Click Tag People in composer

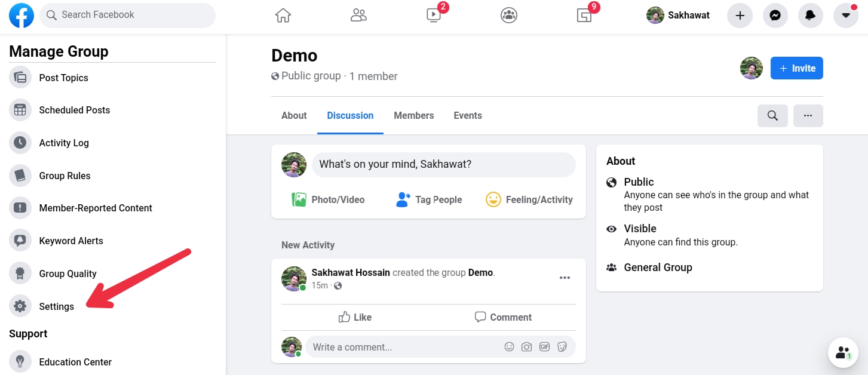429,199
